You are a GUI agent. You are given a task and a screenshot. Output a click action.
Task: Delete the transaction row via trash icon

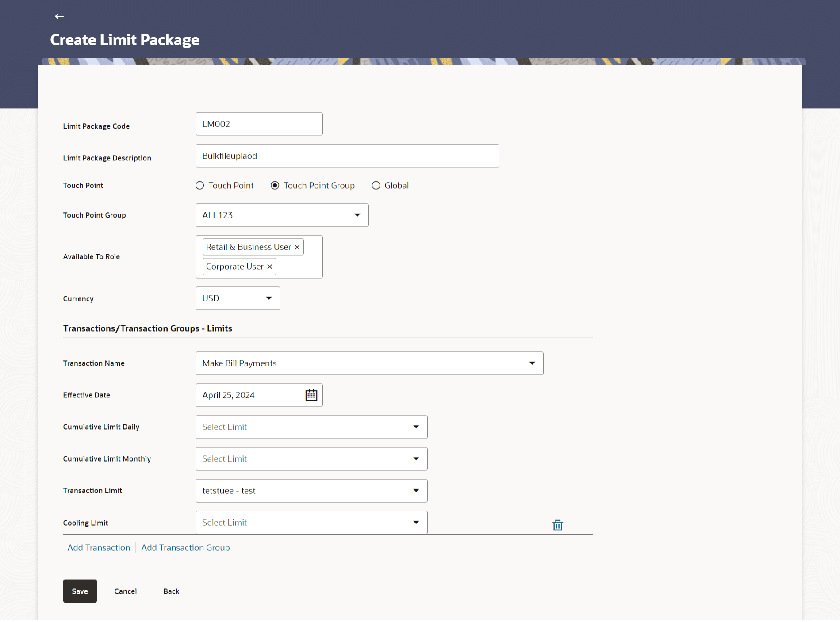558,525
